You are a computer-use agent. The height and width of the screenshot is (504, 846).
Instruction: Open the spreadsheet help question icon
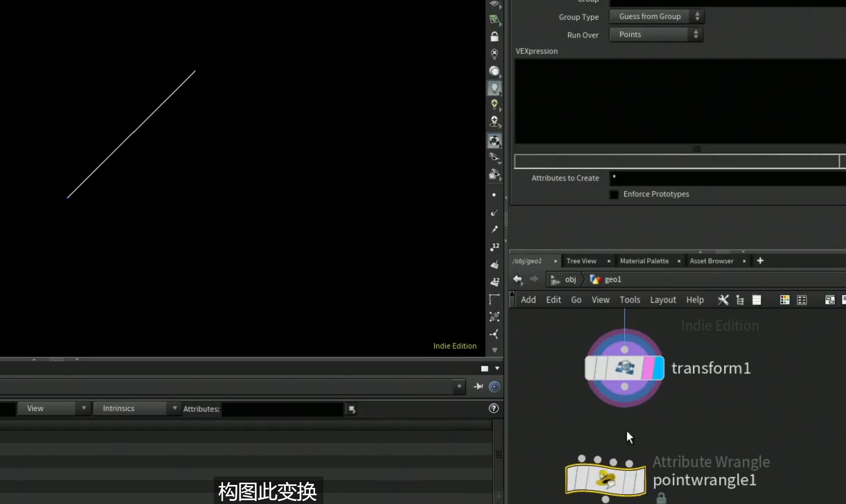[493, 408]
